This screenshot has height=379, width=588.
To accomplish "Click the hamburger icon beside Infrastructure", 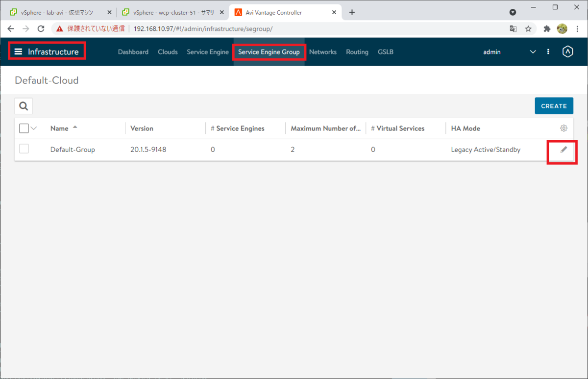I will point(18,51).
